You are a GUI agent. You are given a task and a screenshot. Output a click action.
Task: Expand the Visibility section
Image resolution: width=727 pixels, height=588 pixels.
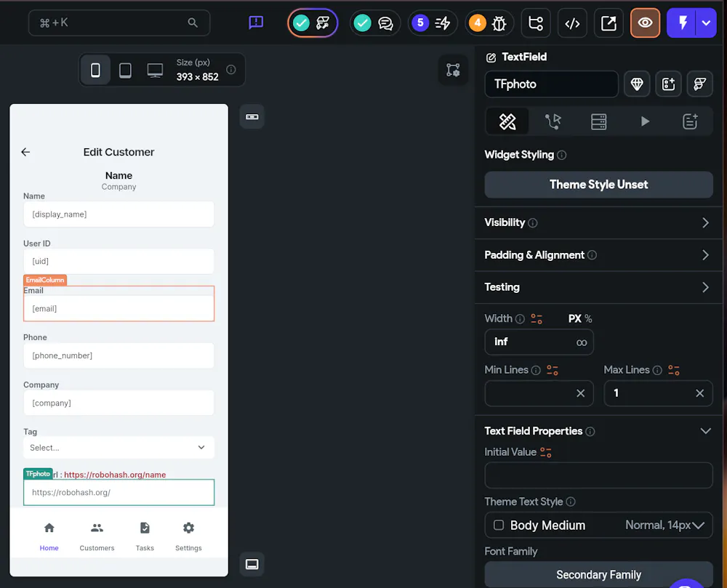pos(598,223)
